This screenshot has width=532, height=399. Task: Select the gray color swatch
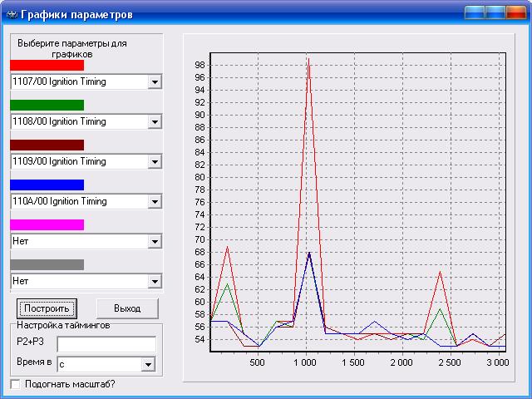click(47, 264)
